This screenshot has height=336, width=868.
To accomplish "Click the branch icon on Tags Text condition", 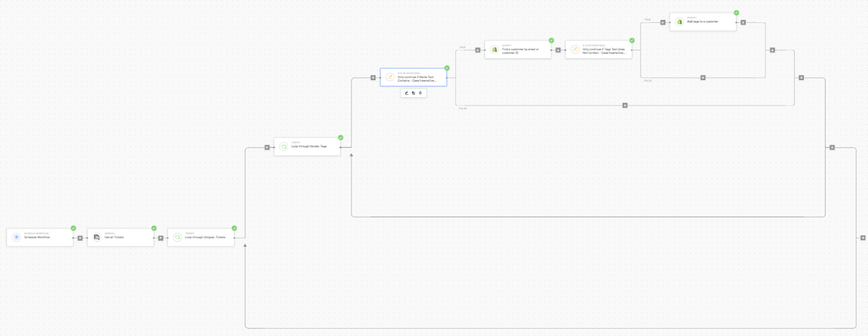I will click(x=575, y=50).
